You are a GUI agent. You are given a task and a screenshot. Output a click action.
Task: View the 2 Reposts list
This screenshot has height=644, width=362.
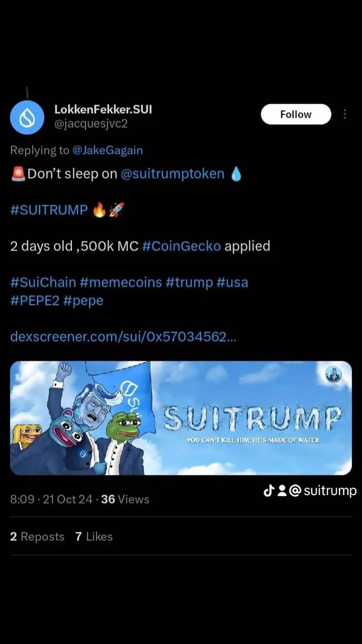[37, 536]
